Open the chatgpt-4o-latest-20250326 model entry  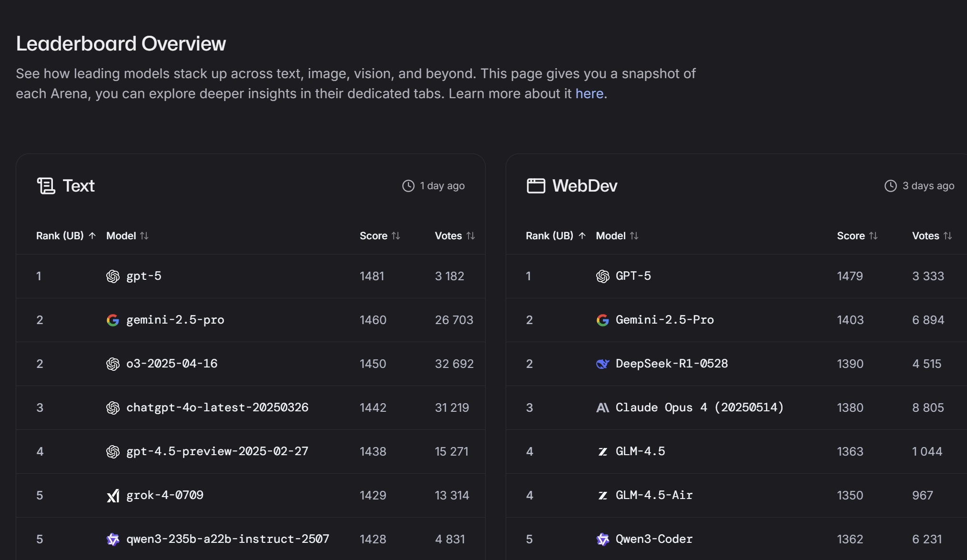217,408
